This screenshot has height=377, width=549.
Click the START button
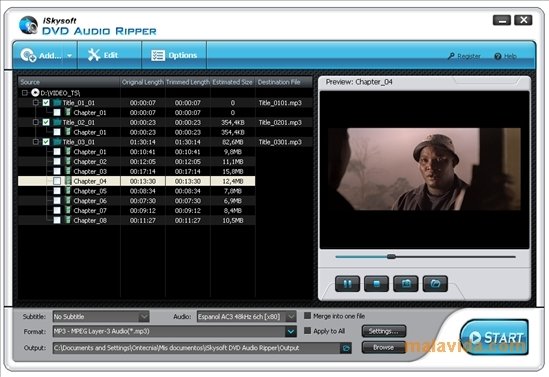pos(494,337)
